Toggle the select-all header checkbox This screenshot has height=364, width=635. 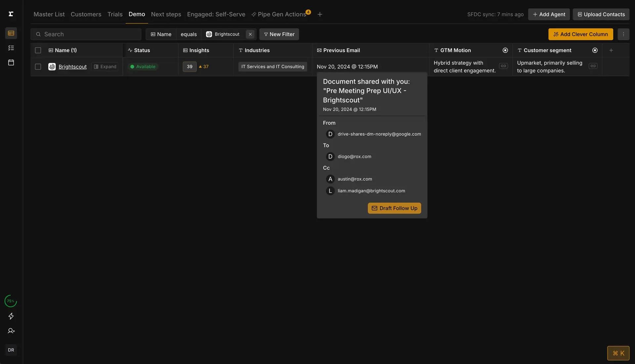click(x=38, y=50)
